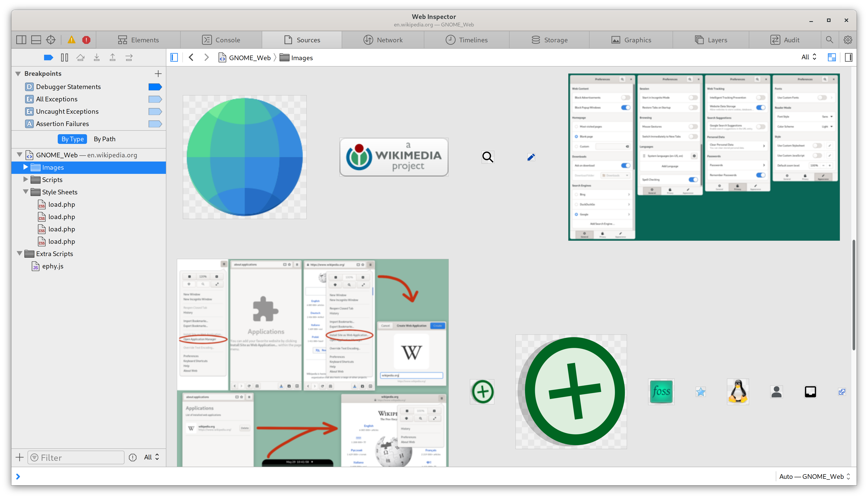This screenshot has width=868, height=498.
Task: Click the step into debugger icon
Action: (97, 58)
